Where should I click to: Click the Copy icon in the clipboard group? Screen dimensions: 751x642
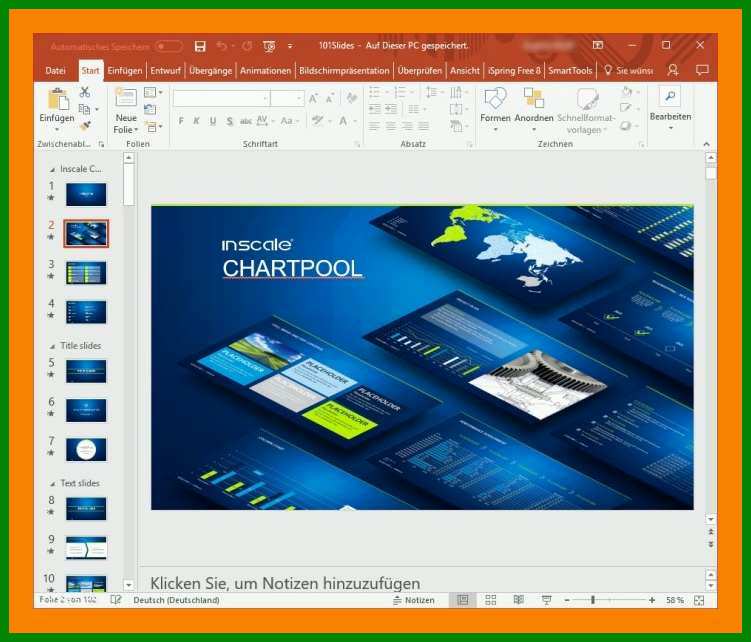pyautogui.click(x=84, y=109)
